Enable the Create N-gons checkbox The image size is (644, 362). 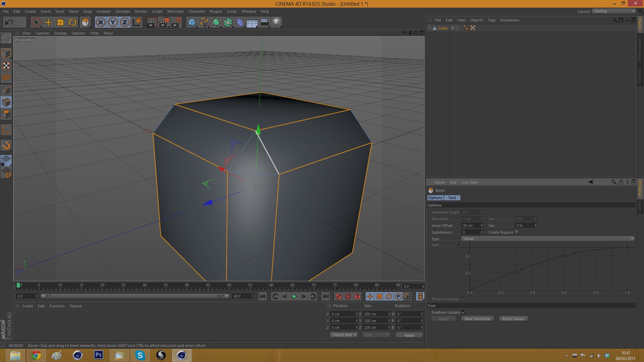click(x=517, y=232)
